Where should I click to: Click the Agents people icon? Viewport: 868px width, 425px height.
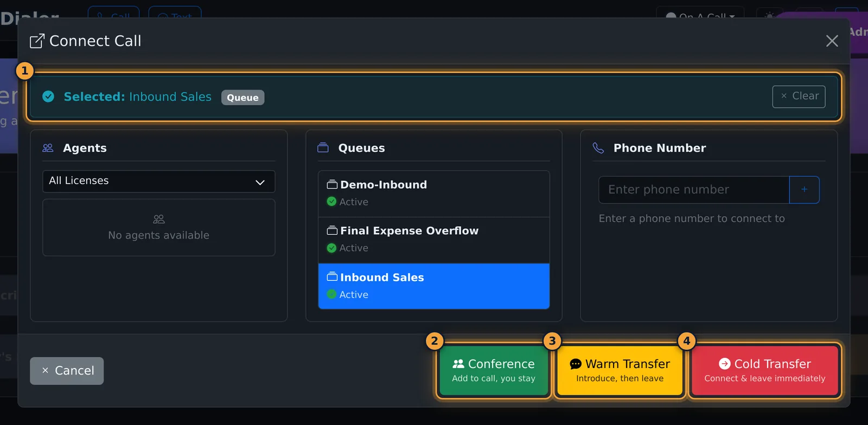tap(48, 148)
